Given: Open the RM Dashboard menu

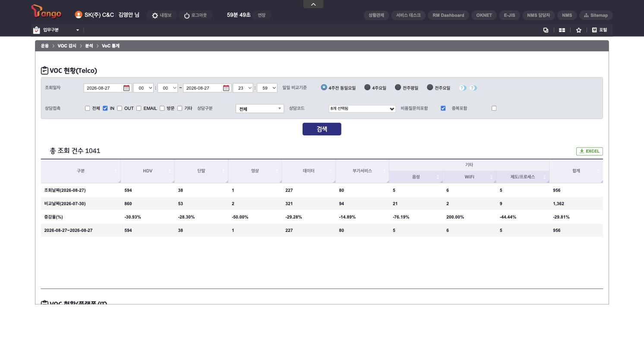Looking at the screenshot, I should coord(448,16).
